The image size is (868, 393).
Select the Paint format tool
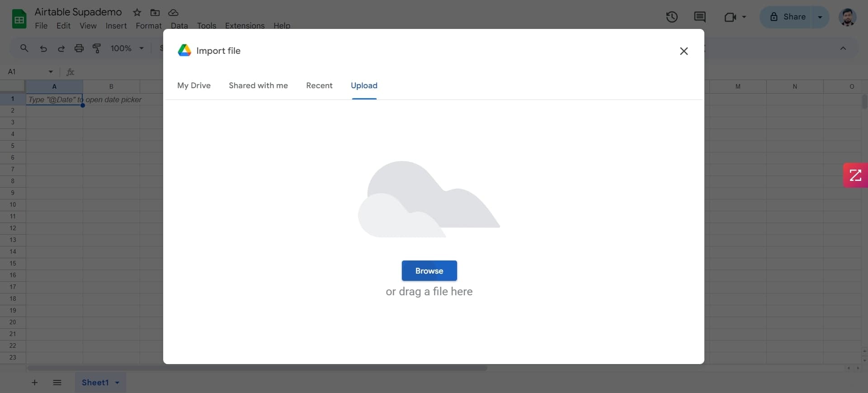(97, 48)
